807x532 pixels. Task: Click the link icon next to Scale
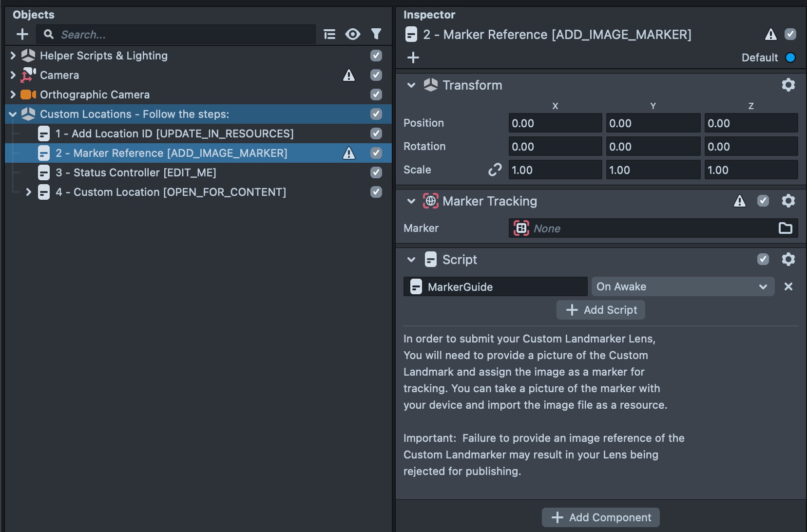[x=495, y=170]
